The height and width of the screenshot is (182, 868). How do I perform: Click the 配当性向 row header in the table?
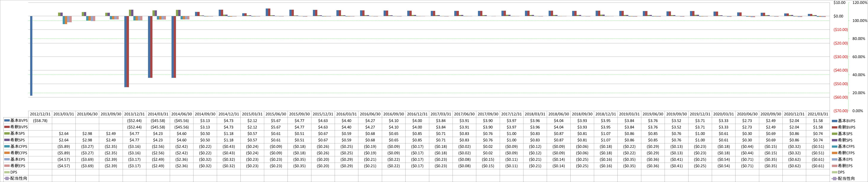[16, 178]
